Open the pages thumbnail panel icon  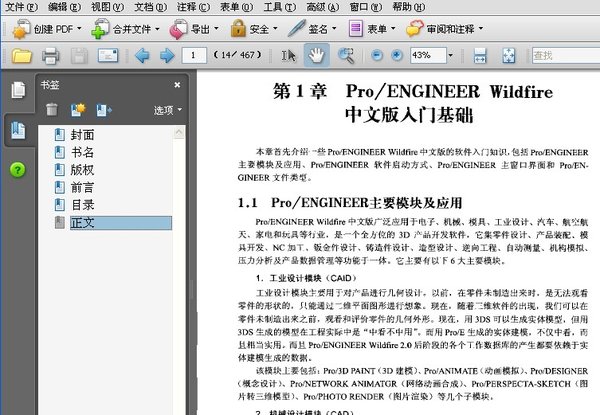pos(18,90)
